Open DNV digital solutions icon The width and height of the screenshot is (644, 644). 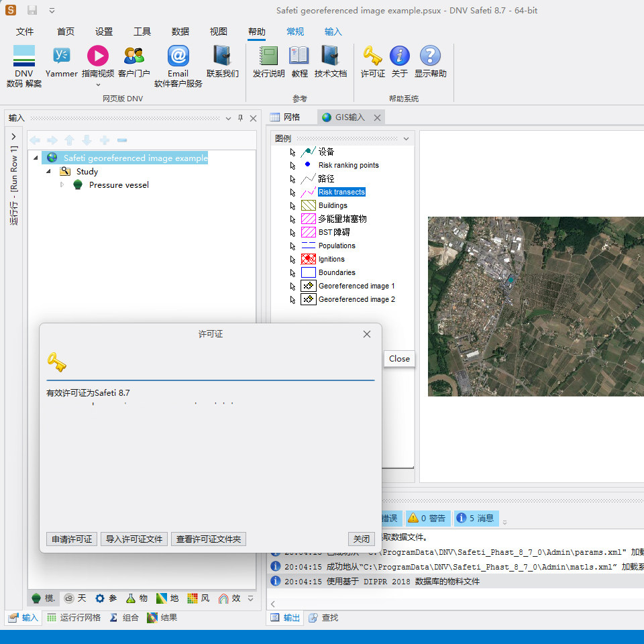click(24, 56)
